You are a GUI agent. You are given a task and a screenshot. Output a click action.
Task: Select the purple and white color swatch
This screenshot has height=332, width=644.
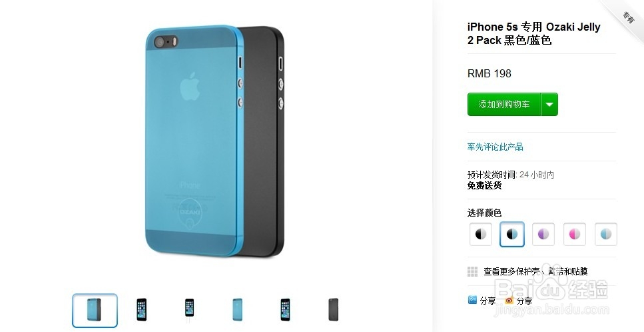(x=543, y=234)
